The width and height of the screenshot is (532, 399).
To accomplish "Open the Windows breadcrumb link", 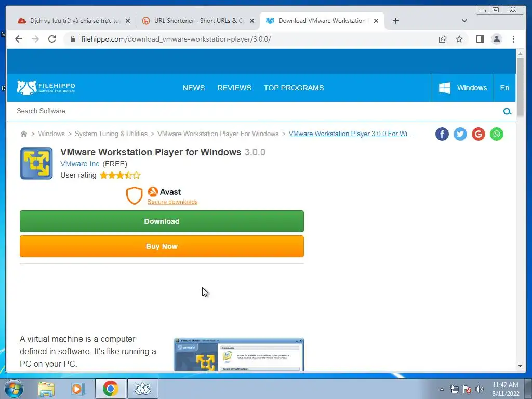I will tap(51, 134).
